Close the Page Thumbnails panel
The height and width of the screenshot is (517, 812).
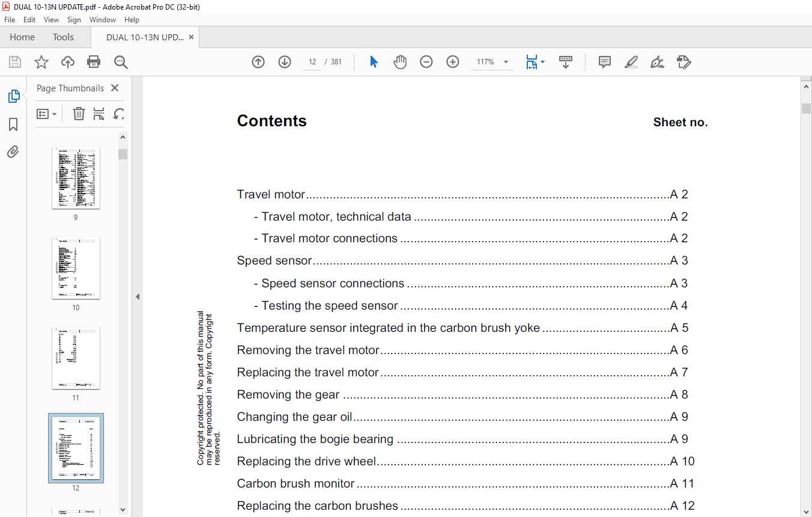[115, 88]
